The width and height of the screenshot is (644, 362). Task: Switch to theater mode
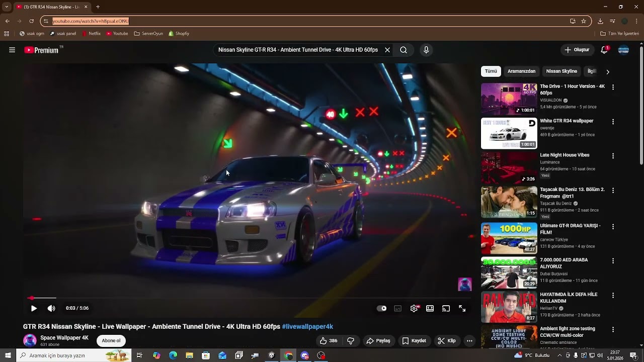[x=430, y=308]
